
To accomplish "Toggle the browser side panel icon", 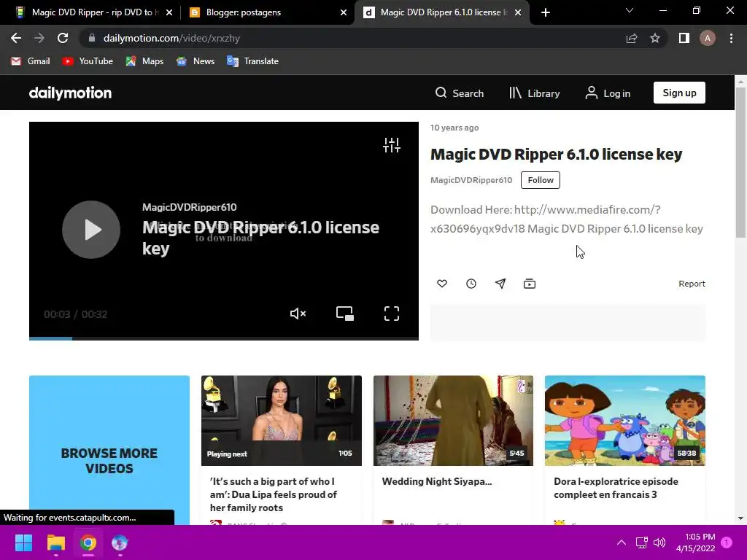I will [684, 38].
